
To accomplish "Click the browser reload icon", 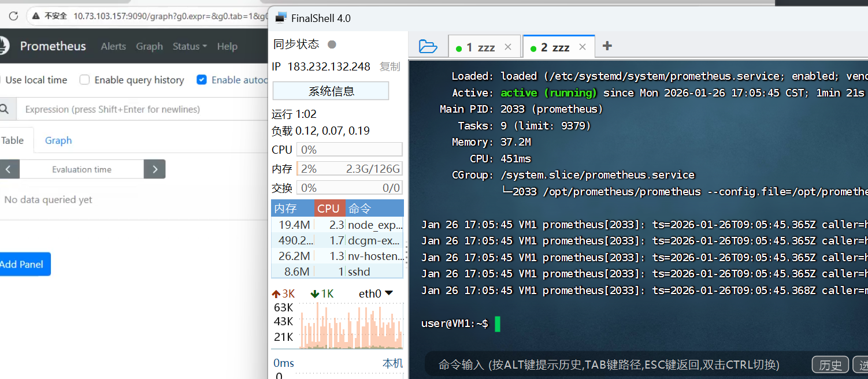I will (13, 16).
